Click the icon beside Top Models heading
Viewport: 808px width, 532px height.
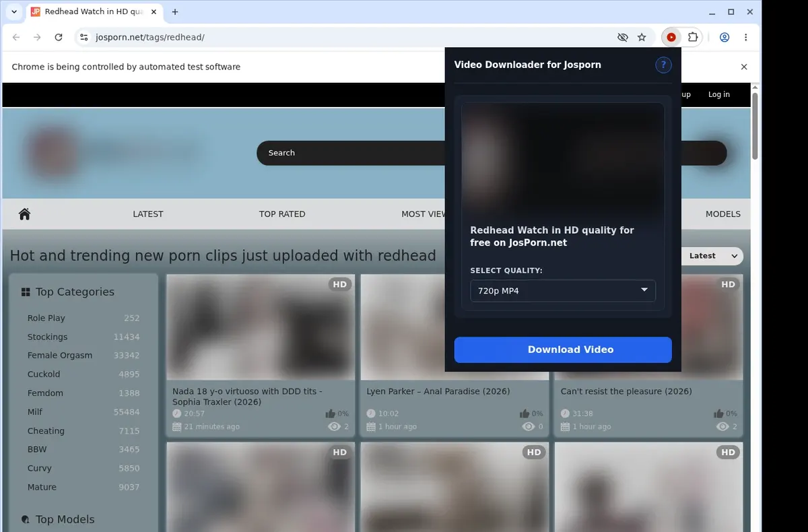[x=26, y=520]
